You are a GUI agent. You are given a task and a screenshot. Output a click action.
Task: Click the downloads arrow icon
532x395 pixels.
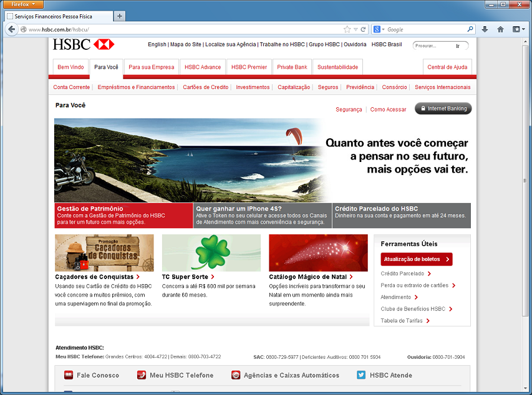tap(485, 29)
